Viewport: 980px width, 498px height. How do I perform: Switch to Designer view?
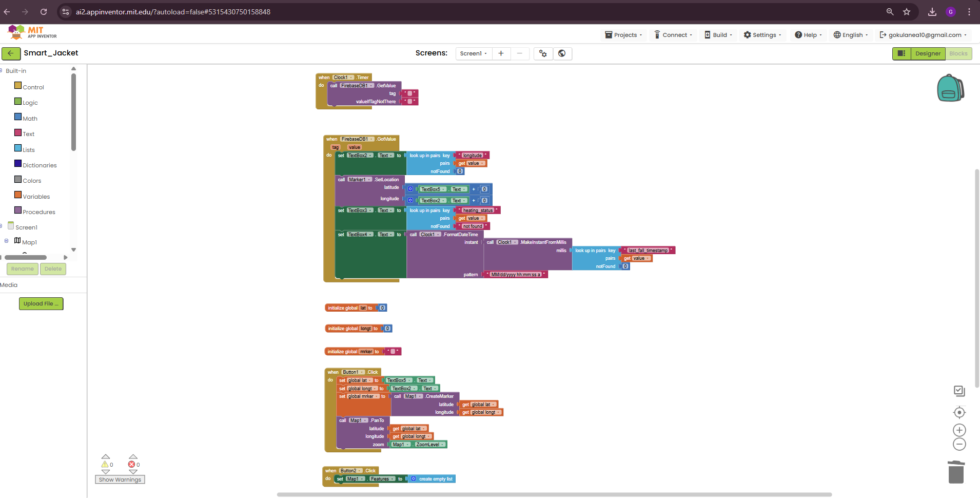[x=928, y=53]
